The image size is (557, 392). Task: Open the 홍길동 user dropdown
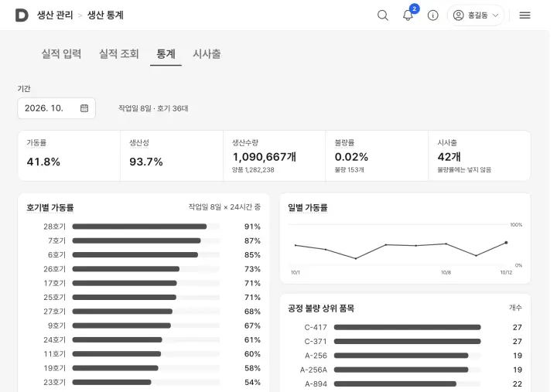(476, 15)
